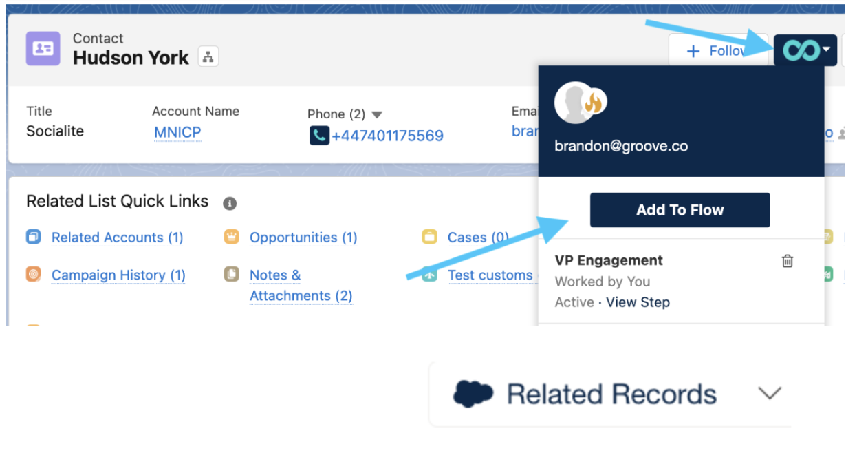The height and width of the screenshot is (453, 868).
Task: Click the Socialite title value
Action: coord(55,131)
